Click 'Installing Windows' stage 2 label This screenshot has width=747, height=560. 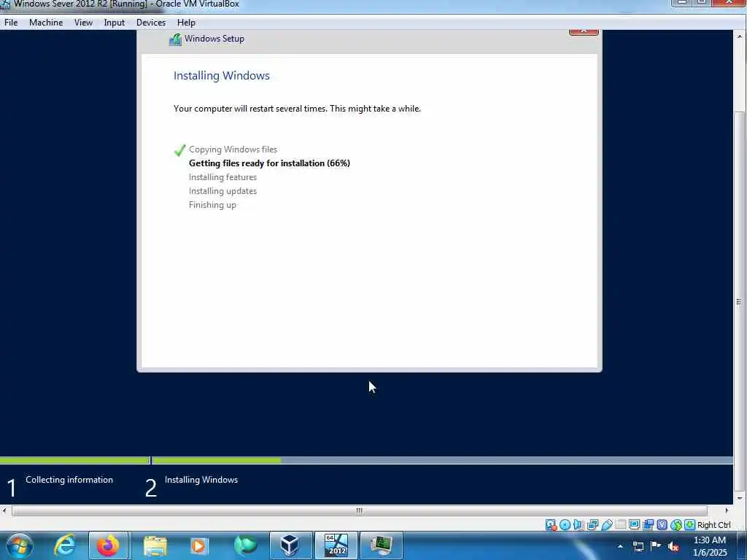(x=201, y=480)
